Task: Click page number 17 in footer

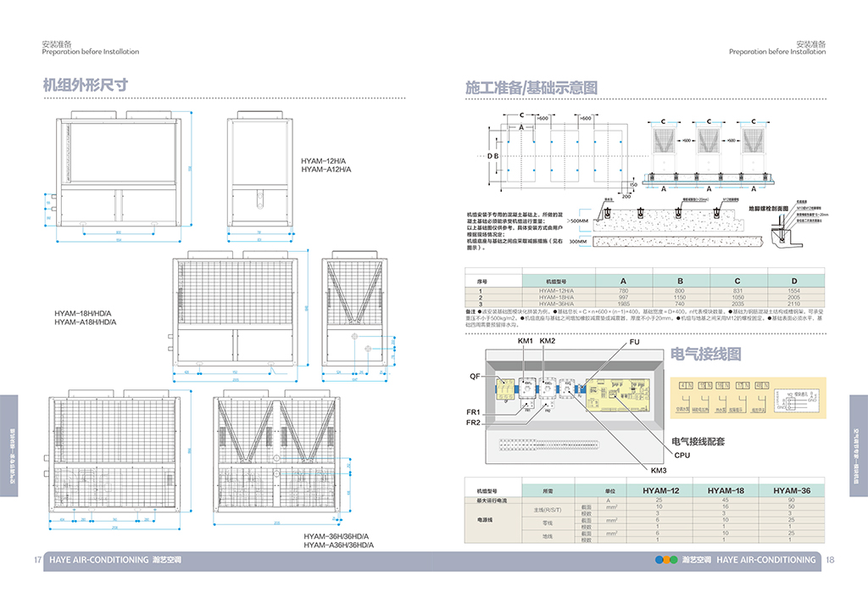Action: pos(37,560)
